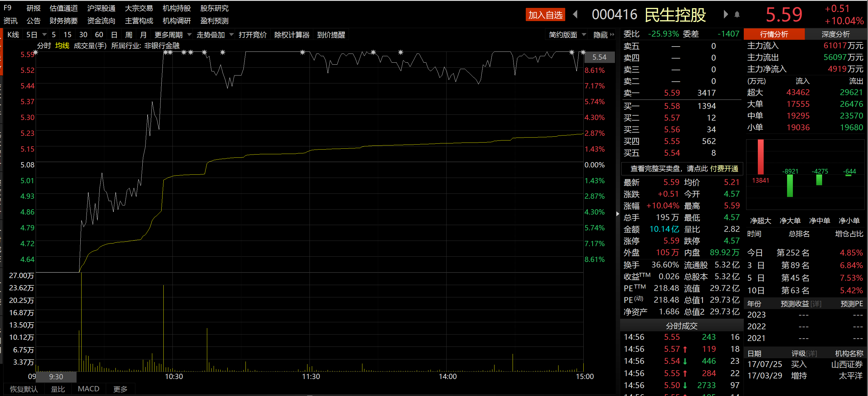Switch to the 深度分析 tab
This screenshot has height=396, width=868.
point(835,35)
